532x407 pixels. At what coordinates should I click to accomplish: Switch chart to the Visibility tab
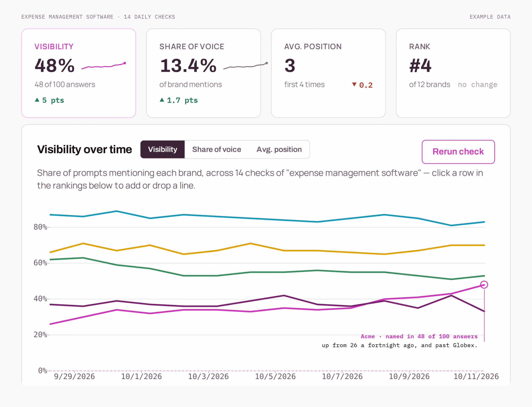pyautogui.click(x=162, y=149)
